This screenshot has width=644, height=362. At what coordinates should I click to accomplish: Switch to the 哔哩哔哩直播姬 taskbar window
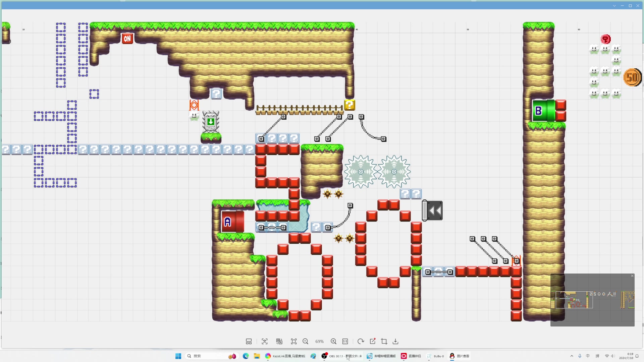tap(381, 356)
